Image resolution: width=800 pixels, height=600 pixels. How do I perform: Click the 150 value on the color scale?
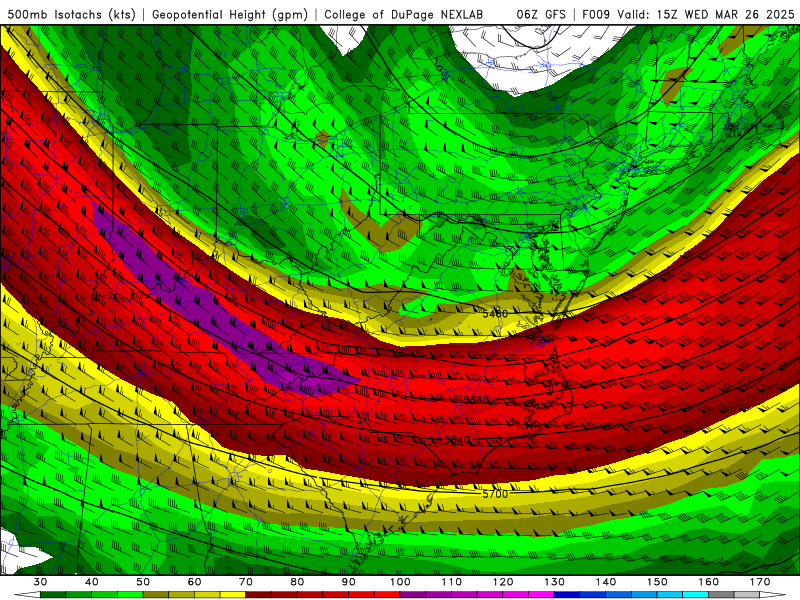(x=657, y=582)
